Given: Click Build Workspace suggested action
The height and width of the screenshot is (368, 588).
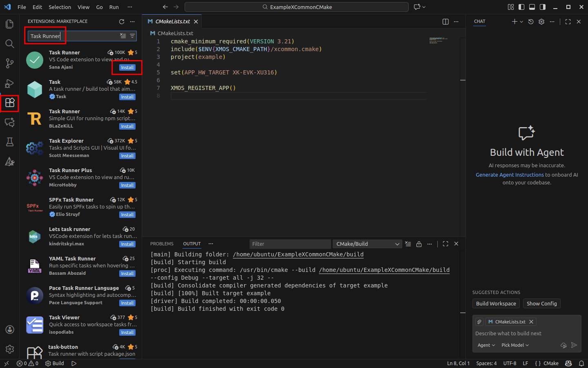Looking at the screenshot, I should click(x=496, y=303).
